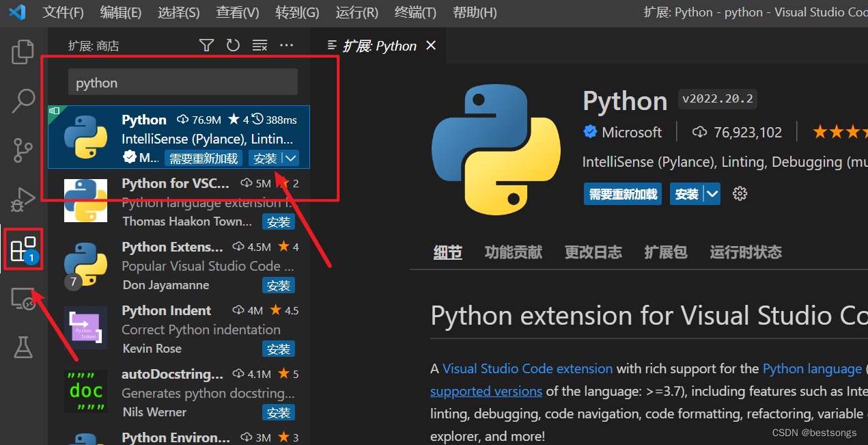
Task: Open the Testing flask icon
Action: (23, 347)
